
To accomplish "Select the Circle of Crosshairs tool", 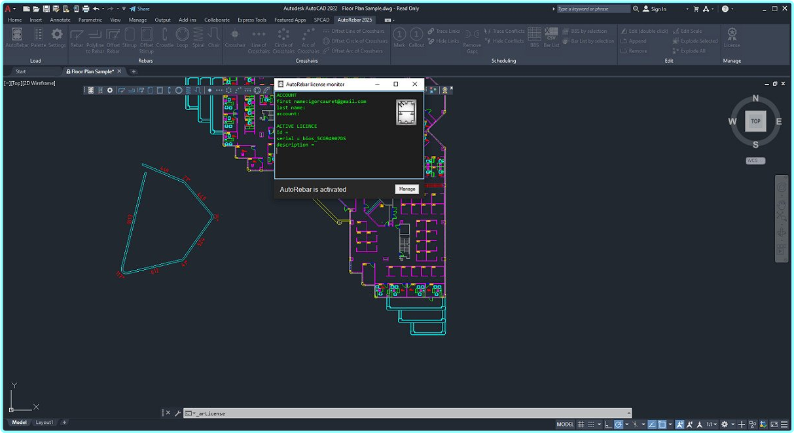I will coord(284,41).
